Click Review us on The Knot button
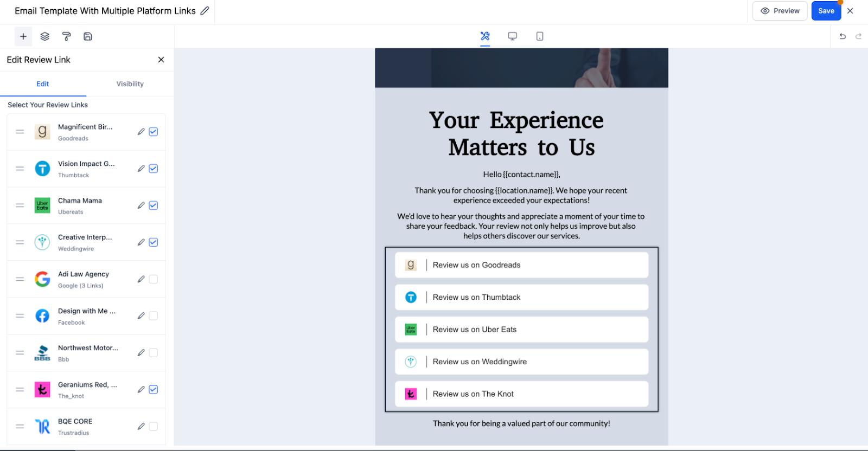868x451 pixels. point(522,394)
